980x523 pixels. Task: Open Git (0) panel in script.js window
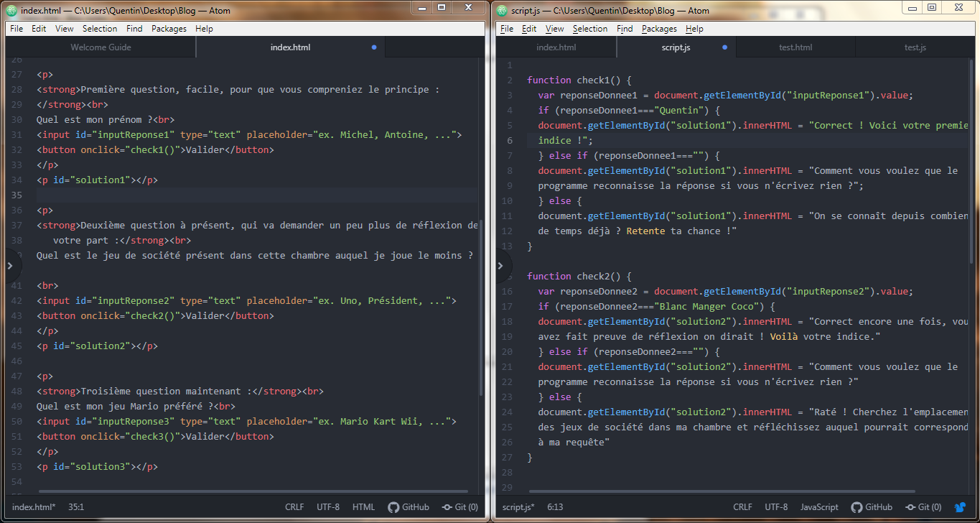pos(923,506)
